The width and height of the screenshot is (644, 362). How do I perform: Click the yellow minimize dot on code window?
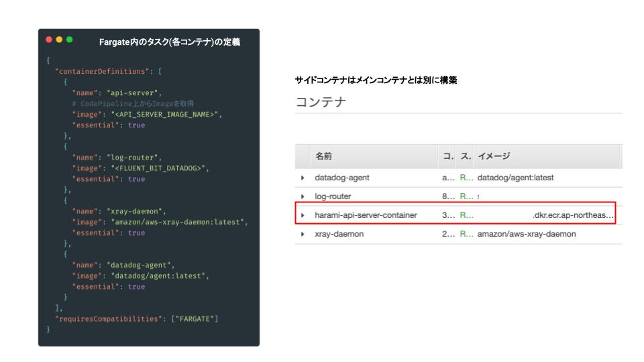[x=59, y=40]
